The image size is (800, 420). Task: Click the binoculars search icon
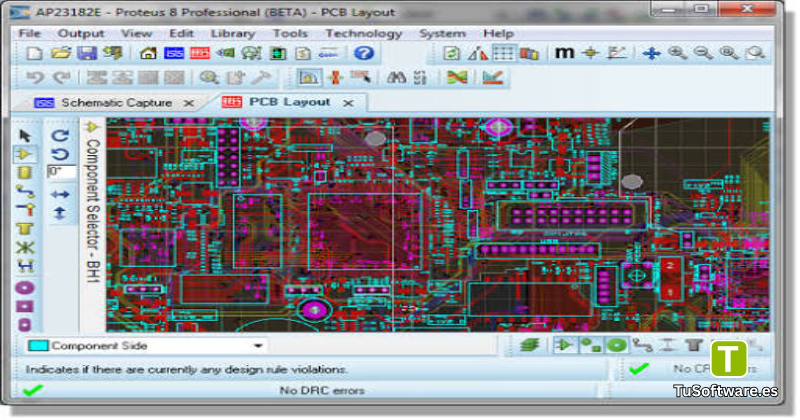click(396, 78)
